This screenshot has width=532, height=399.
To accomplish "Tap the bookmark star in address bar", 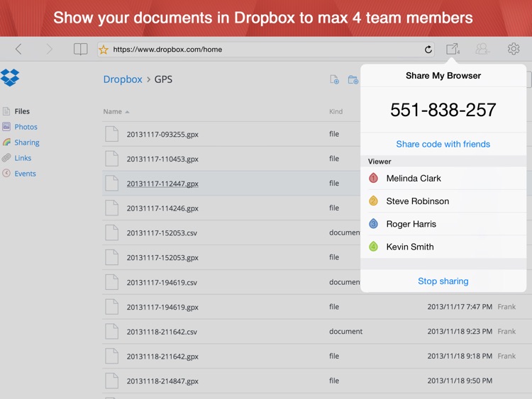I will point(104,50).
